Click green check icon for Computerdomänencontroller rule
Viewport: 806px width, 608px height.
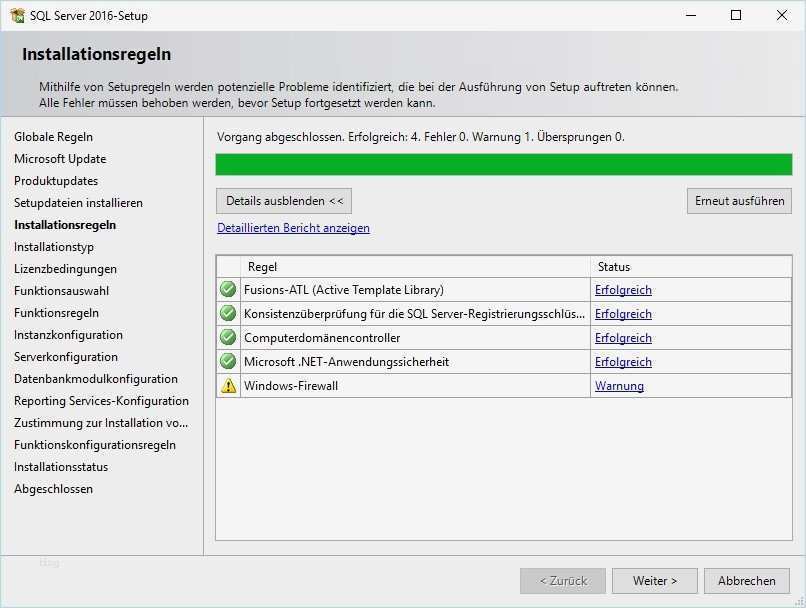coord(228,338)
